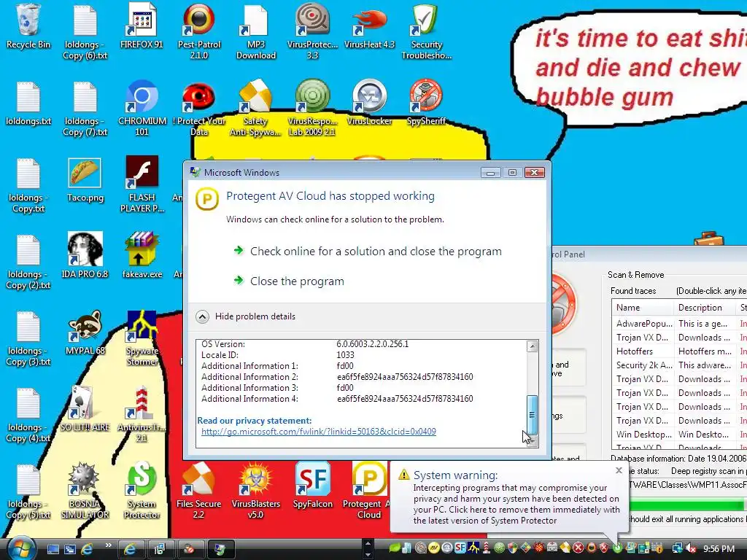Select loldongs - Copy (5).txt file
Screen dimensions: 747x560
(28, 491)
